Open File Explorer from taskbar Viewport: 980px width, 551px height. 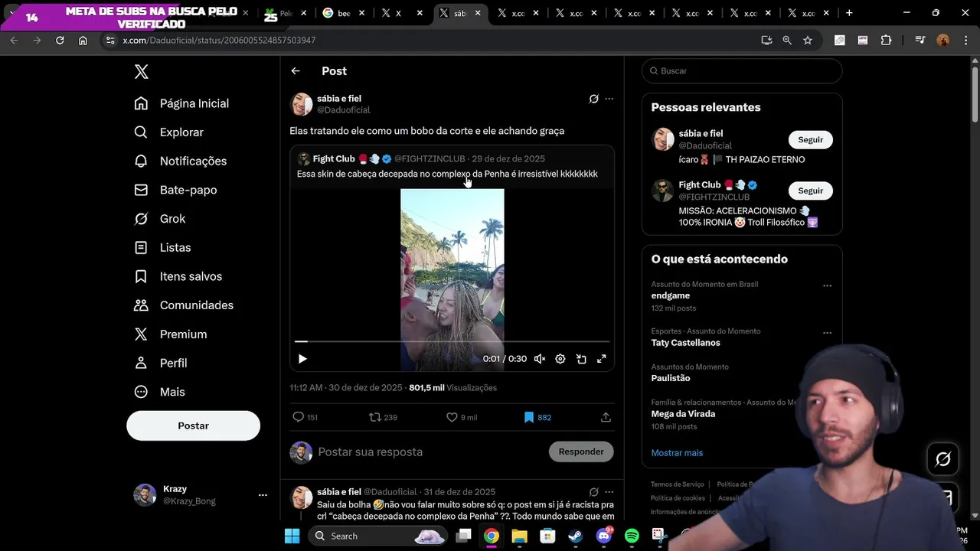(519, 536)
